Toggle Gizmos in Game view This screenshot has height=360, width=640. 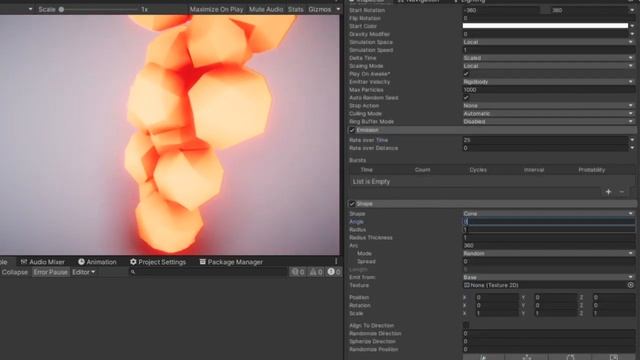tap(320, 9)
